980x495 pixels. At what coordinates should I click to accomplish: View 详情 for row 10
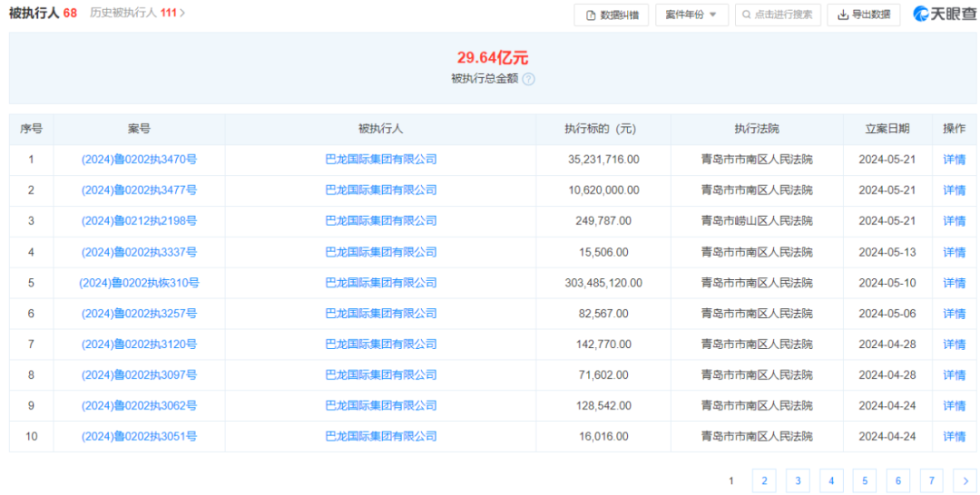[x=954, y=437]
